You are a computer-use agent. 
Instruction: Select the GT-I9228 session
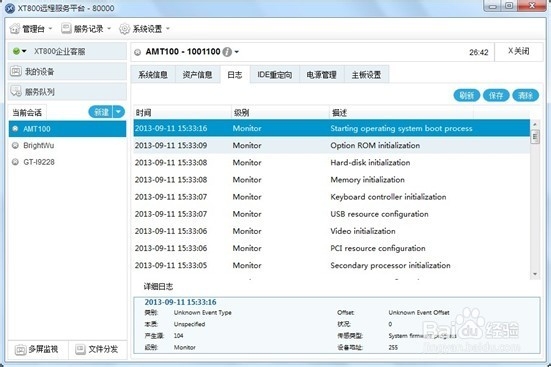[x=67, y=162]
